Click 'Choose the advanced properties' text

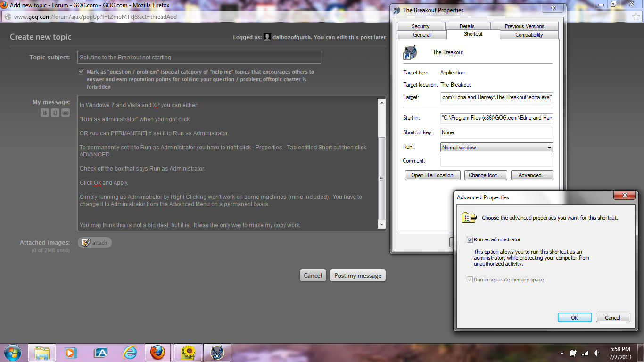pos(550,218)
